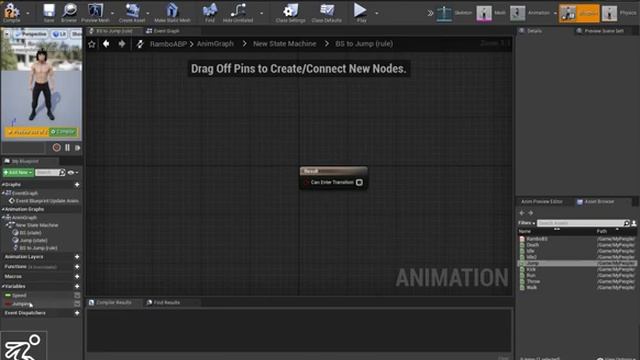Select the Blueprint editor mode button

(579, 13)
